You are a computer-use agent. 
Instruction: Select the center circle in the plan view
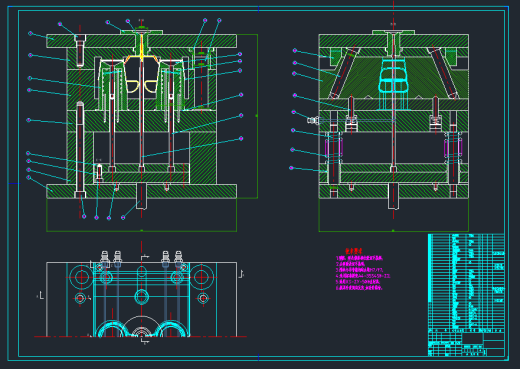point(142,297)
